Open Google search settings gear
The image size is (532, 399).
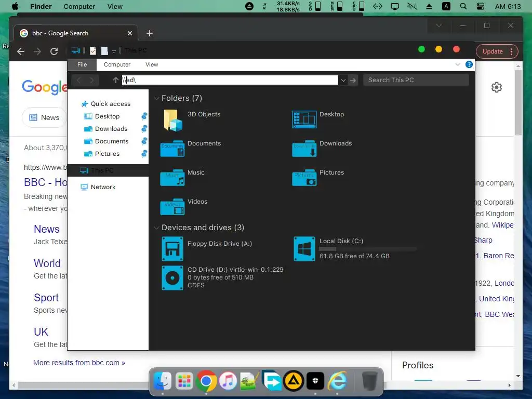click(496, 87)
